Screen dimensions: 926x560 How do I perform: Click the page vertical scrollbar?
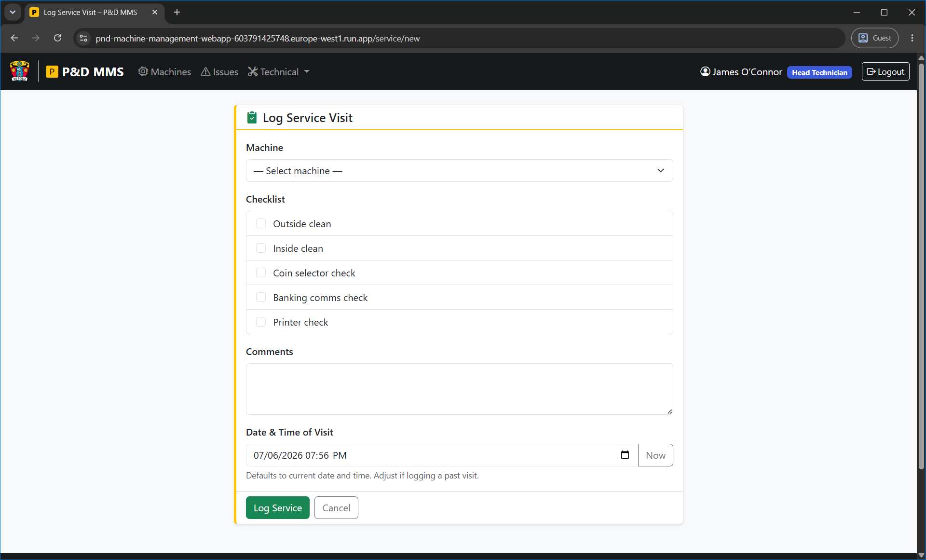tap(921, 265)
